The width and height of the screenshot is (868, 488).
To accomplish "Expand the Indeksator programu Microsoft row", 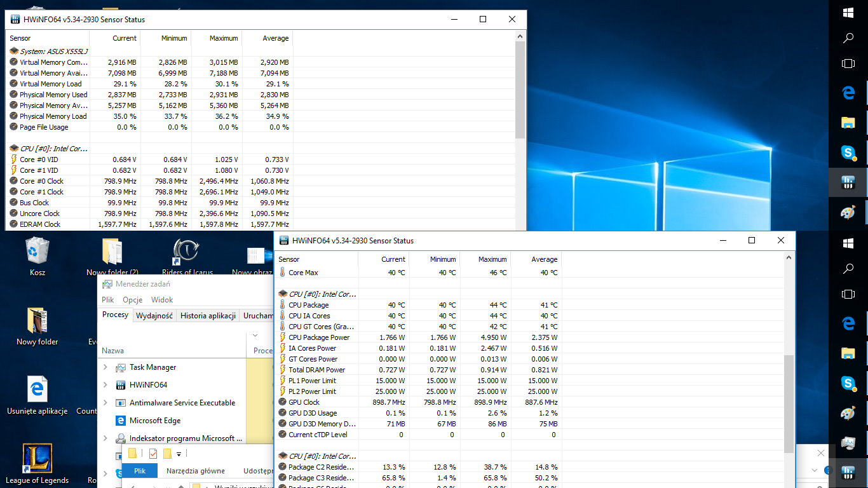I will (105, 438).
